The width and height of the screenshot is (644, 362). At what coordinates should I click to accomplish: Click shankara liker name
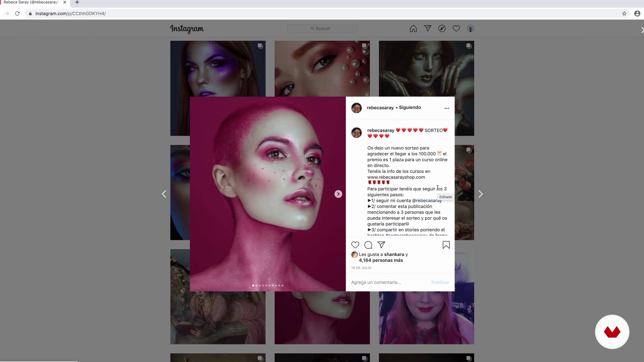(394, 254)
